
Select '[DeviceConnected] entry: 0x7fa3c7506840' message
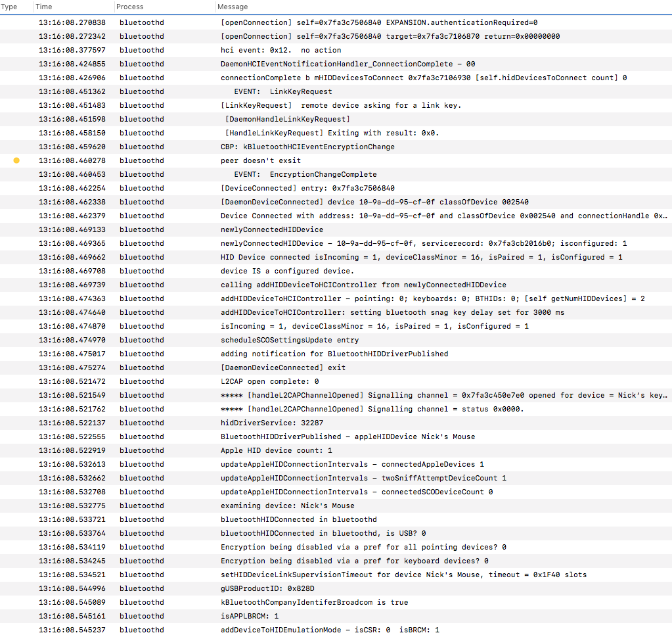[x=307, y=188]
